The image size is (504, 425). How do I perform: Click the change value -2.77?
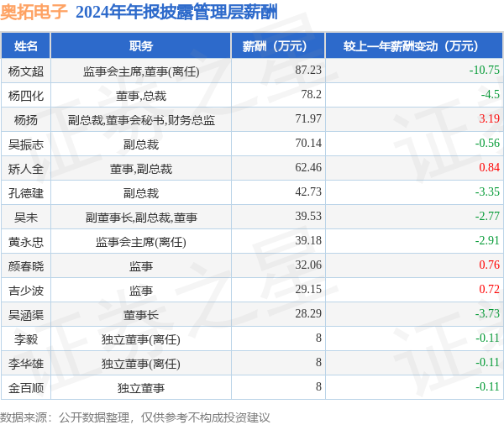tap(487, 216)
